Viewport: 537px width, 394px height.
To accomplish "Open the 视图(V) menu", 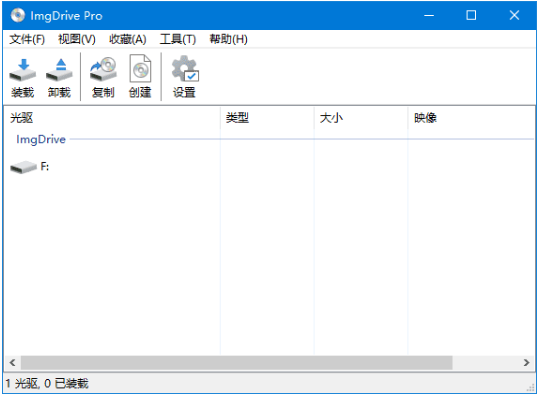I will [77, 39].
